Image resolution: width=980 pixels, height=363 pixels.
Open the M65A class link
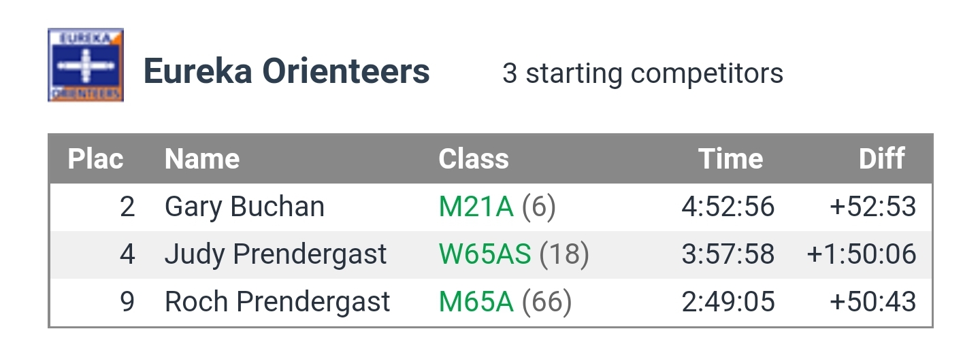pyautogui.click(x=476, y=302)
